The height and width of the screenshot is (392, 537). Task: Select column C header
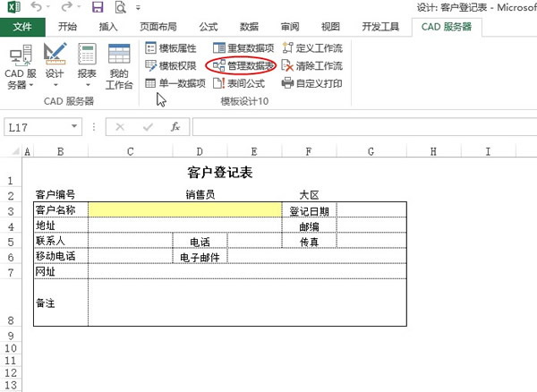click(x=130, y=152)
